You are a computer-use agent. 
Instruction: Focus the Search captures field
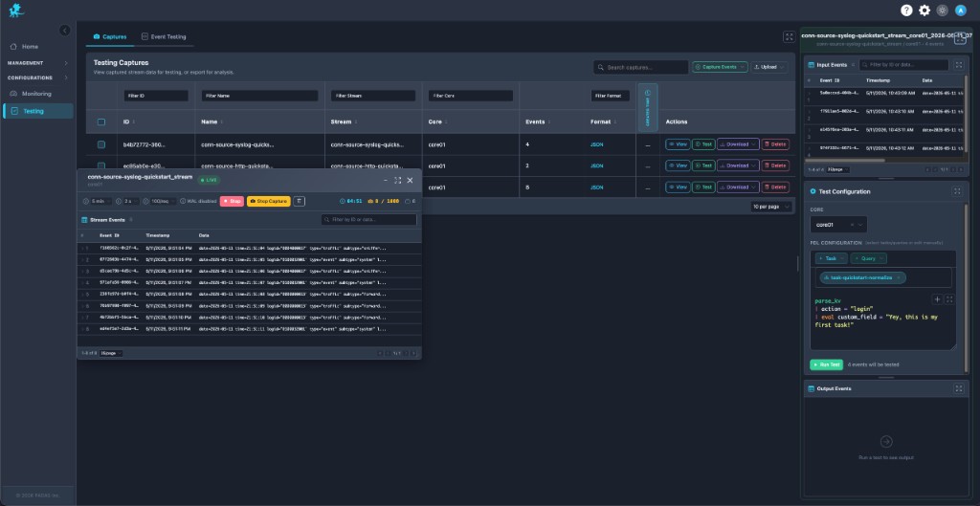(x=640, y=67)
